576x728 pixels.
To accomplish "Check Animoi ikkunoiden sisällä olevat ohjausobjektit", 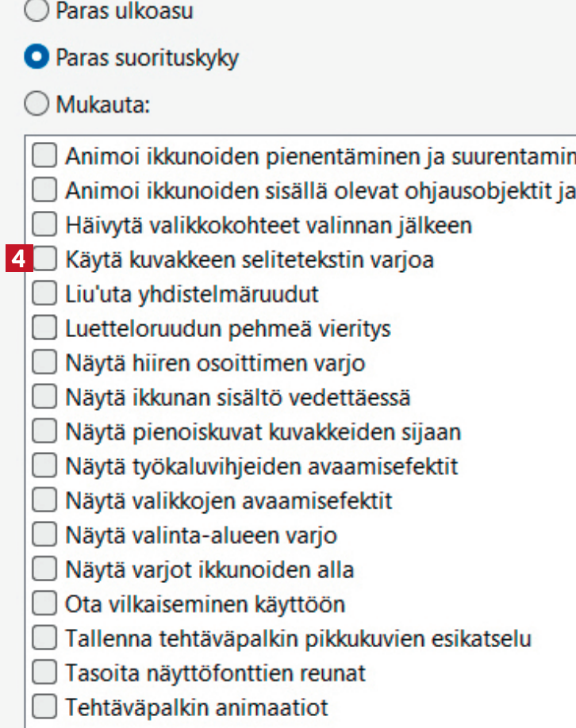I will [x=44, y=190].
